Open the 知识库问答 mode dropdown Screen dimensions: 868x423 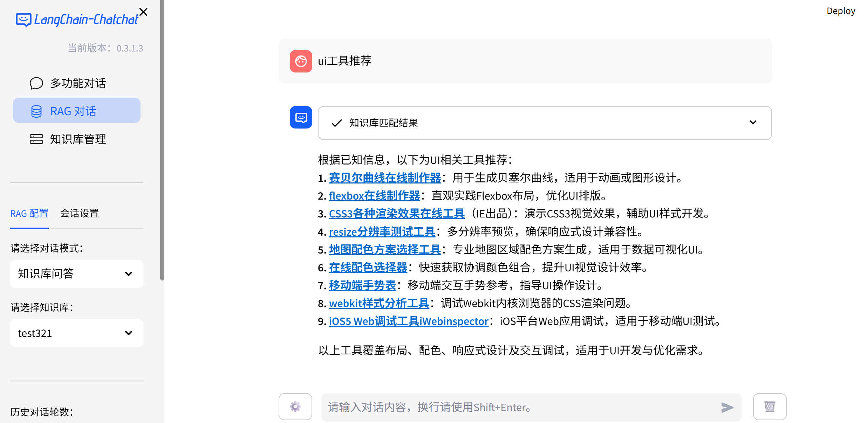click(76, 274)
